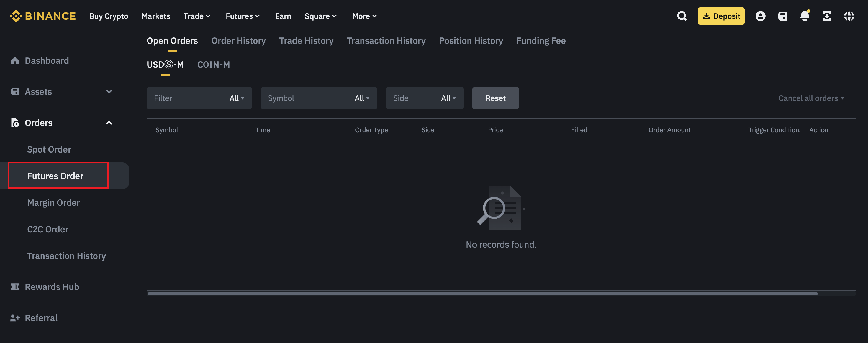Open the search magnifier icon
868x343 pixels.
(x=682, y=16)
